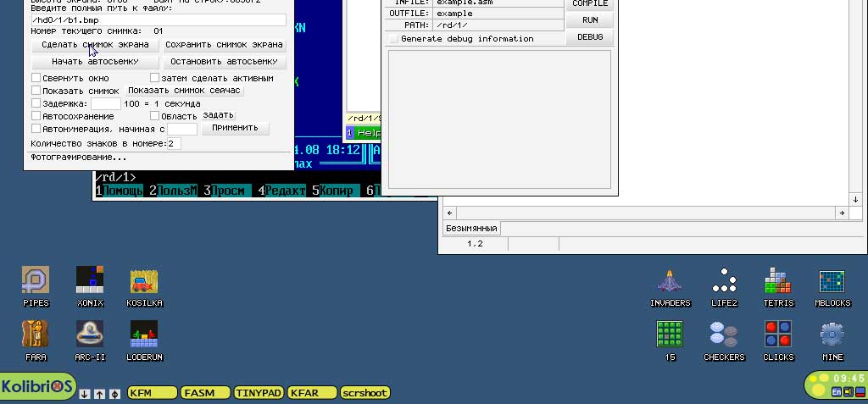The height and width of the screenshot is (404, 868).
Task: Open the KOSILKA game icon
Action: pos(144,280)
